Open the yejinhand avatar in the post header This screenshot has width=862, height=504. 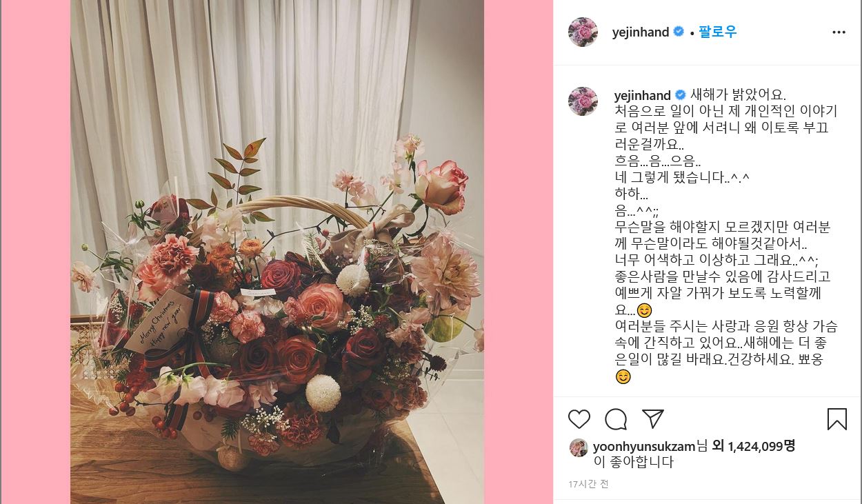(583, 32)
